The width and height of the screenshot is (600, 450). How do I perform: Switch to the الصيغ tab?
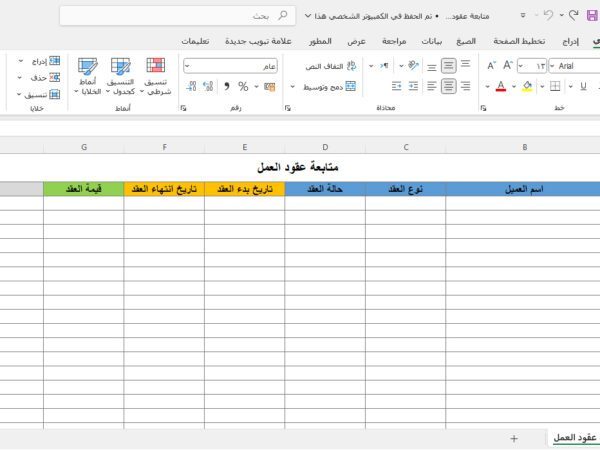[x=466, y=41]
